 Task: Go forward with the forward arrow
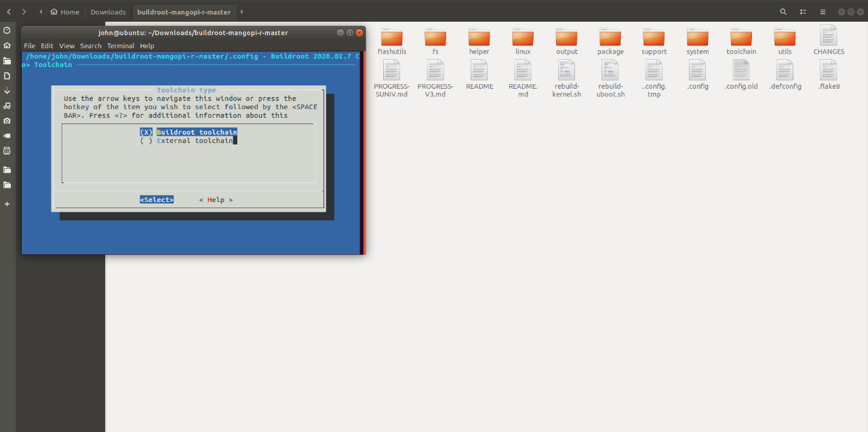point(24,12)
